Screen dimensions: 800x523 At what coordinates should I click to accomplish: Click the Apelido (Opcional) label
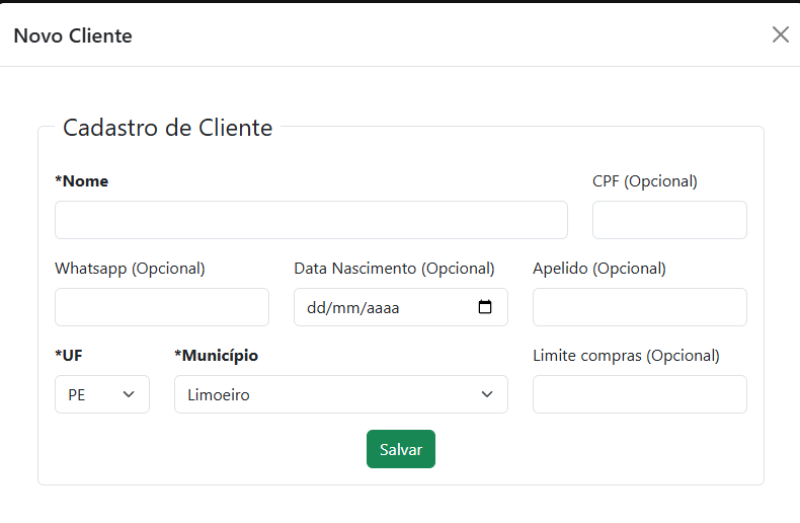coord(599,268)
